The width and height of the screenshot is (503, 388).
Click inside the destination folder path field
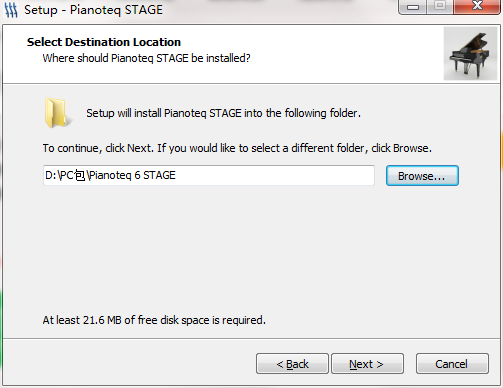(x=209, y=175)
